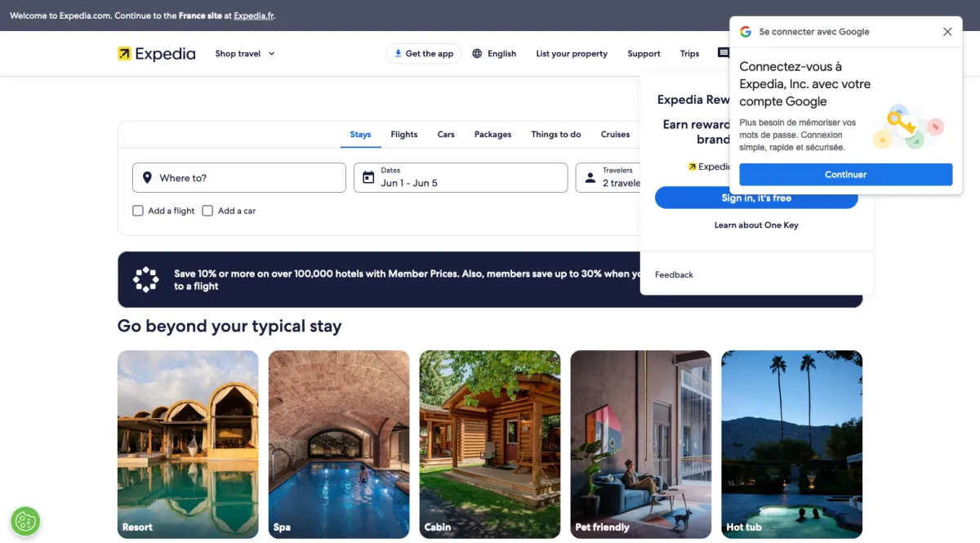Switch to the Flights tab
Screen dimensions: 980x543
404,135
